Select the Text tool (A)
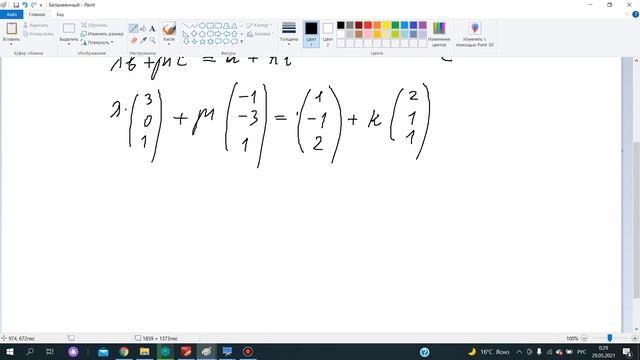Screen dimensions: 640x360 click(x=152, y=29)
